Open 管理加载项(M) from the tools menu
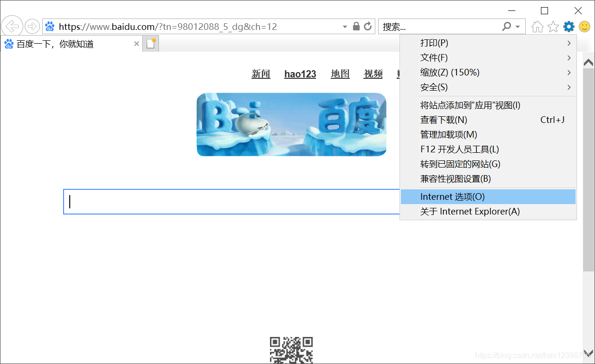The width and height of the screenshot is (595, 364). (x=488, y=135)
